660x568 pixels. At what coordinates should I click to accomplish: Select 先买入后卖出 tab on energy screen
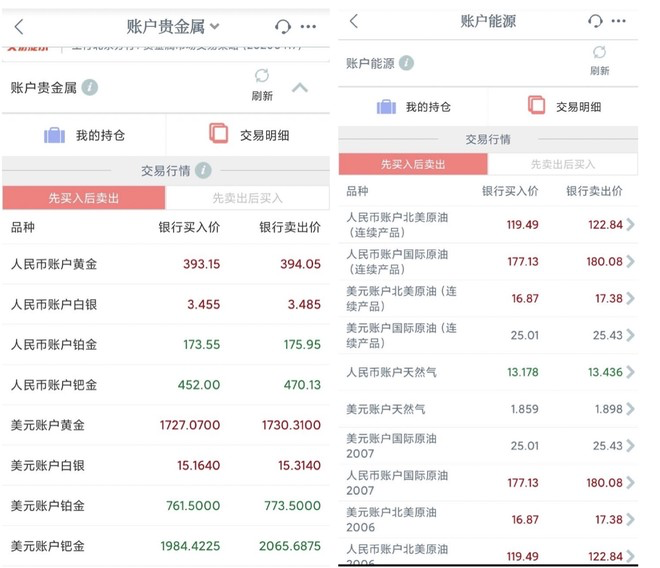click(x=413, y=164)
